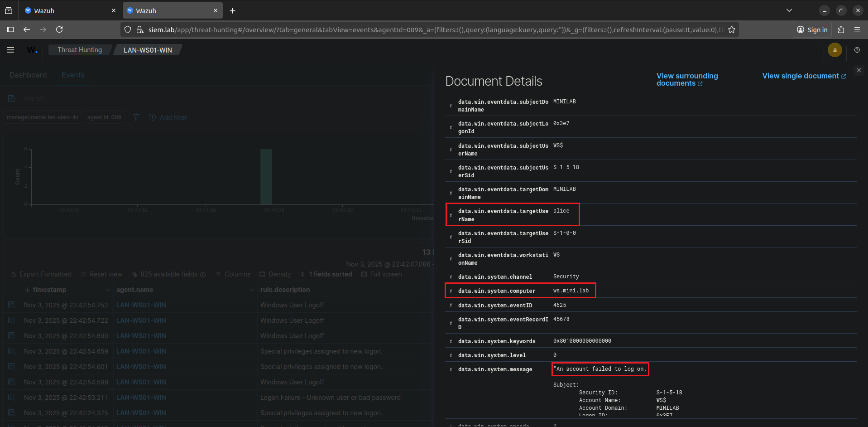Screen dimensions: 868x427
Task: Show the list all tabs dropdown
Action: 789,10
